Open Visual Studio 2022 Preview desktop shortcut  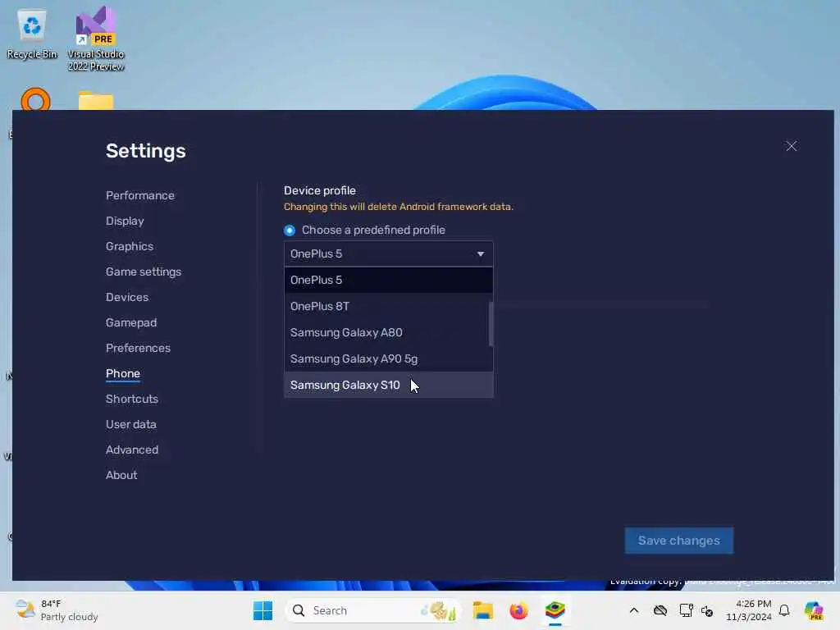pos(96,39)
